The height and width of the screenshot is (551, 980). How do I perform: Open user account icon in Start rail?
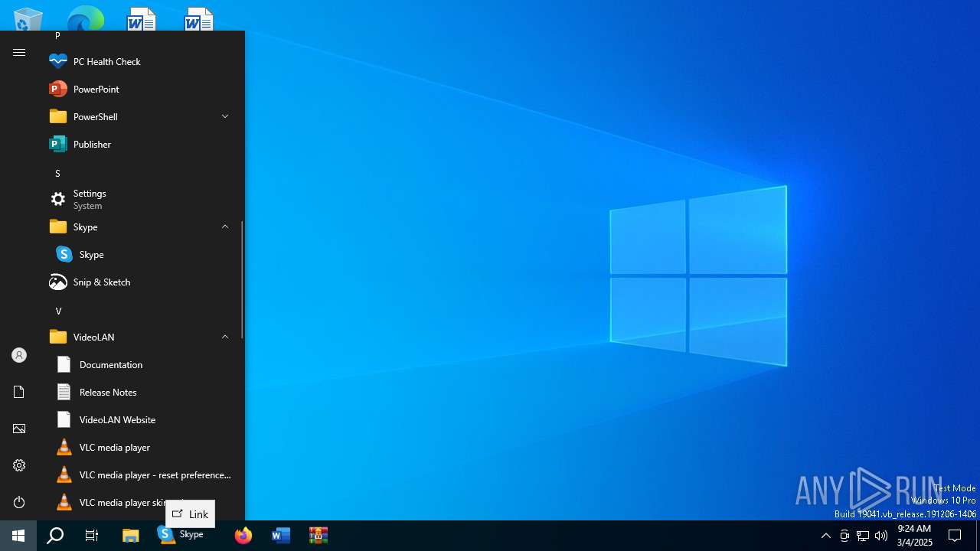(19, 355)
